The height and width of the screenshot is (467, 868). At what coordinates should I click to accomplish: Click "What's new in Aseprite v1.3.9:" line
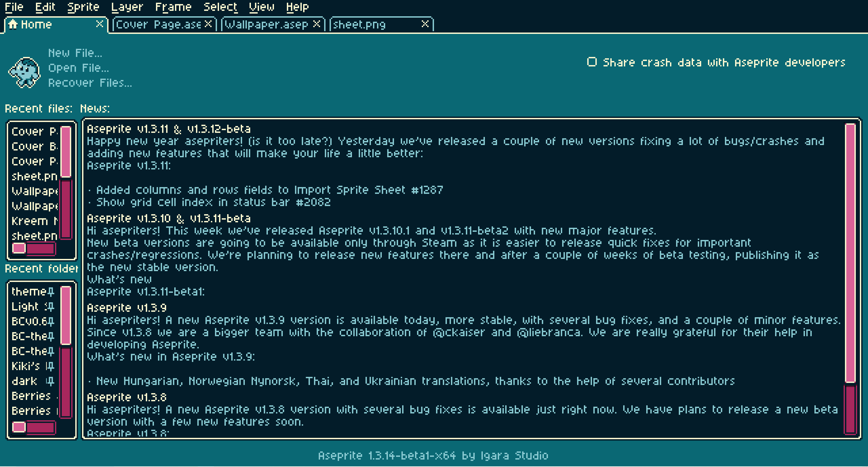pyautogui.click(x=171, y=357)
